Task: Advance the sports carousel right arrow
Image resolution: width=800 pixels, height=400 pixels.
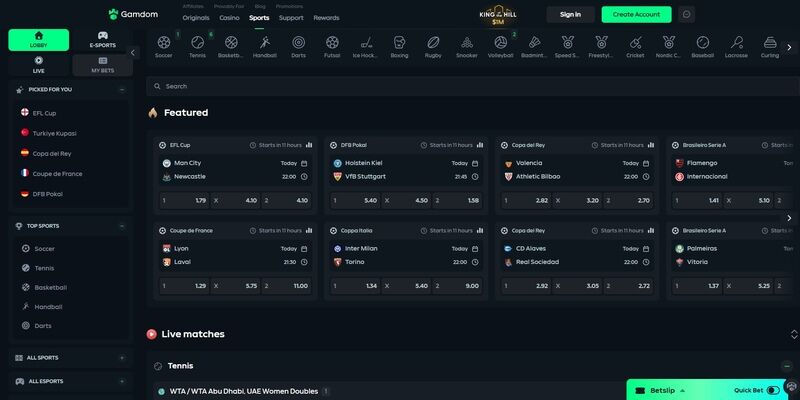Action: point(789,47)
